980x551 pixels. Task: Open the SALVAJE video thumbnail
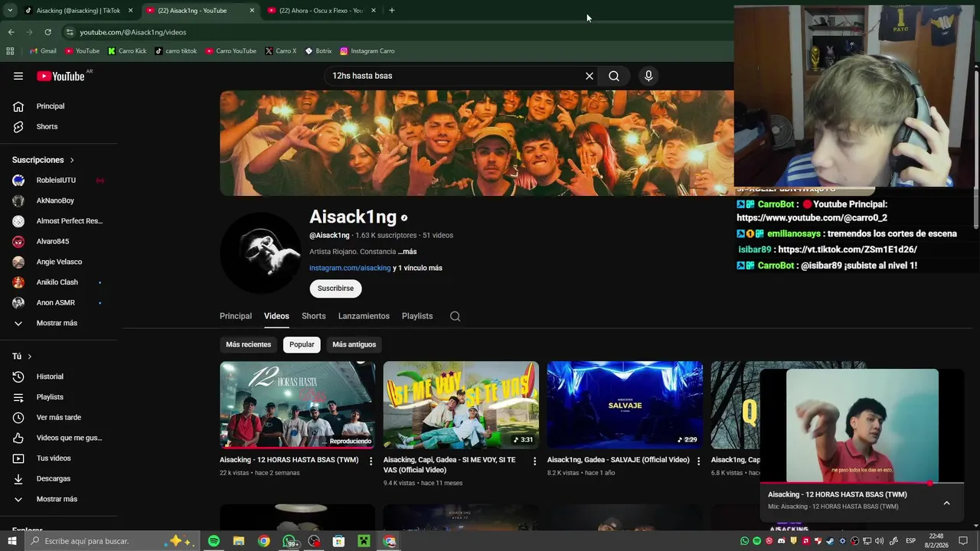coord(625,405)
